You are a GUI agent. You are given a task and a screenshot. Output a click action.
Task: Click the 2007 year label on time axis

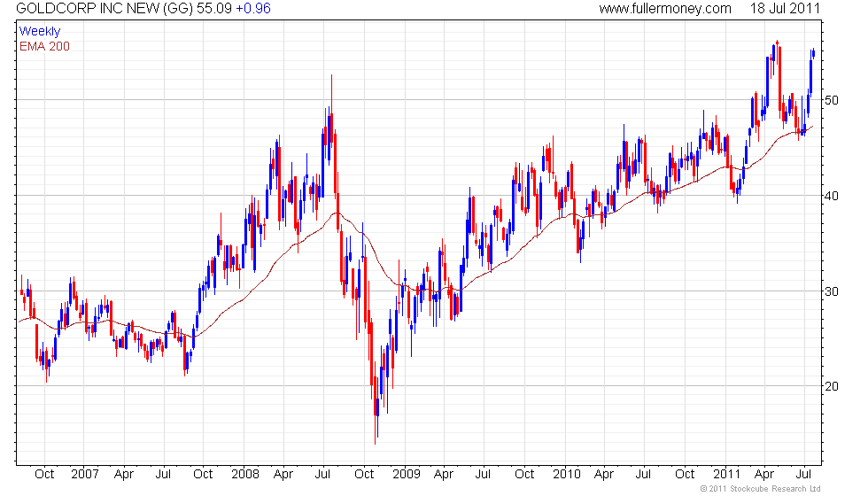pyautogui.click(x=85, y=475)
